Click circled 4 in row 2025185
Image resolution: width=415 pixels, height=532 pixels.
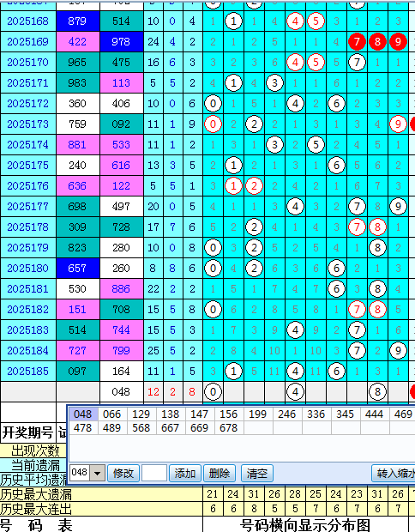pyautogui.click(x=295, y=372)
